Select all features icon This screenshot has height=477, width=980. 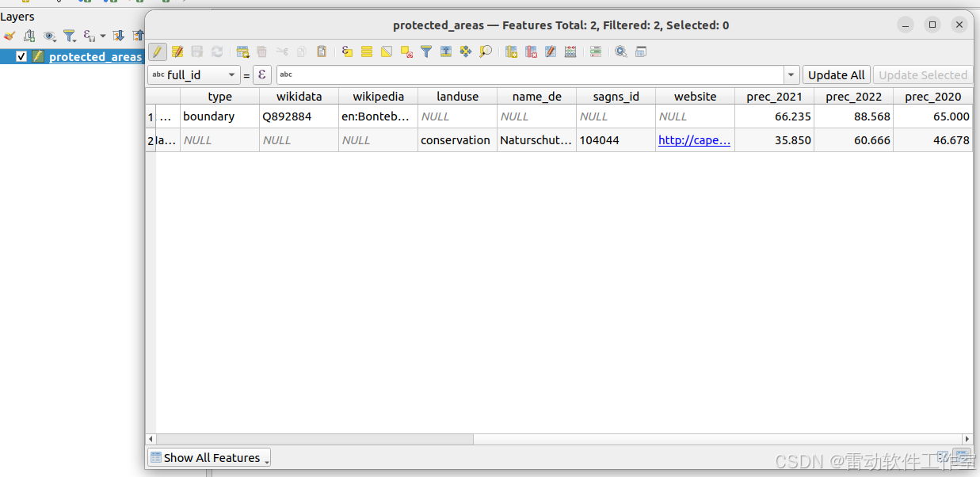[367, 52]
